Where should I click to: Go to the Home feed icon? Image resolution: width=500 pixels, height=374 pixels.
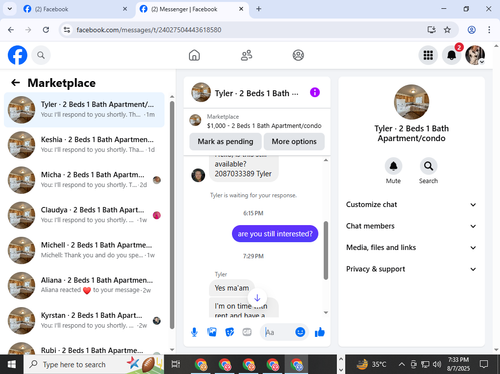194,55
